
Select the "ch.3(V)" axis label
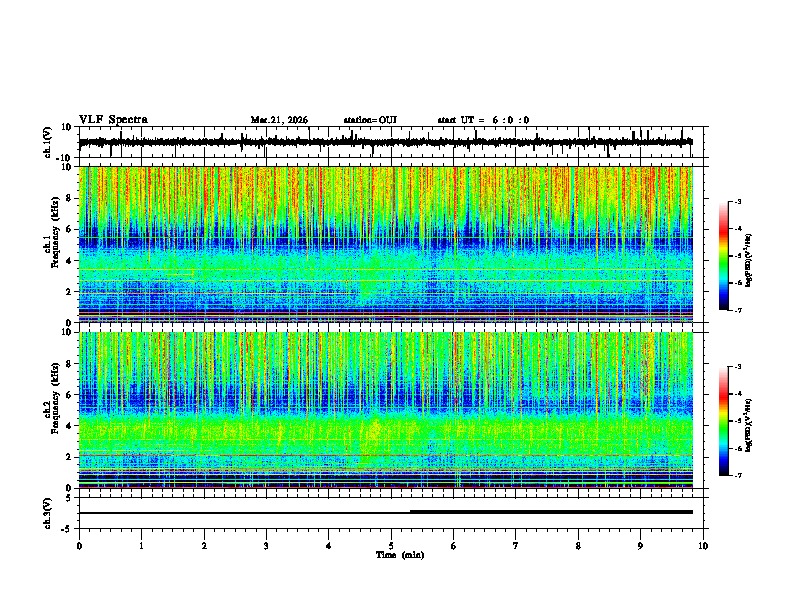[48, 514]
